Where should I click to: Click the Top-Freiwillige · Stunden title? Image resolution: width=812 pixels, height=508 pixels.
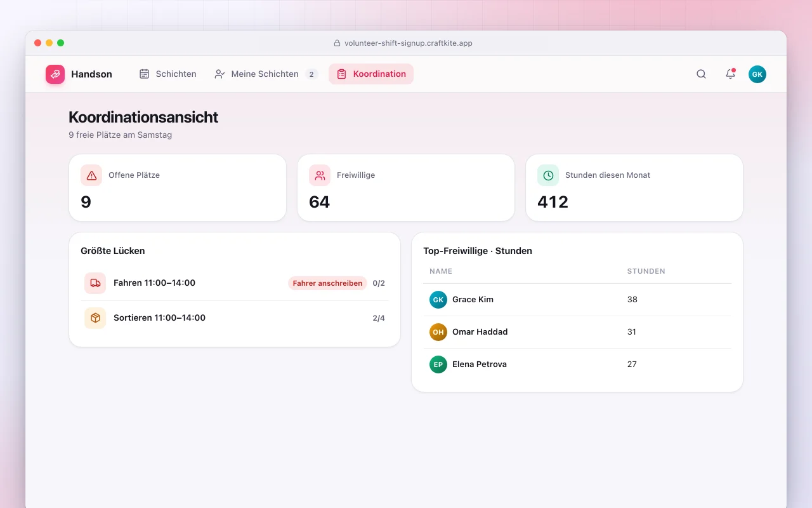[x=478, y=251]
